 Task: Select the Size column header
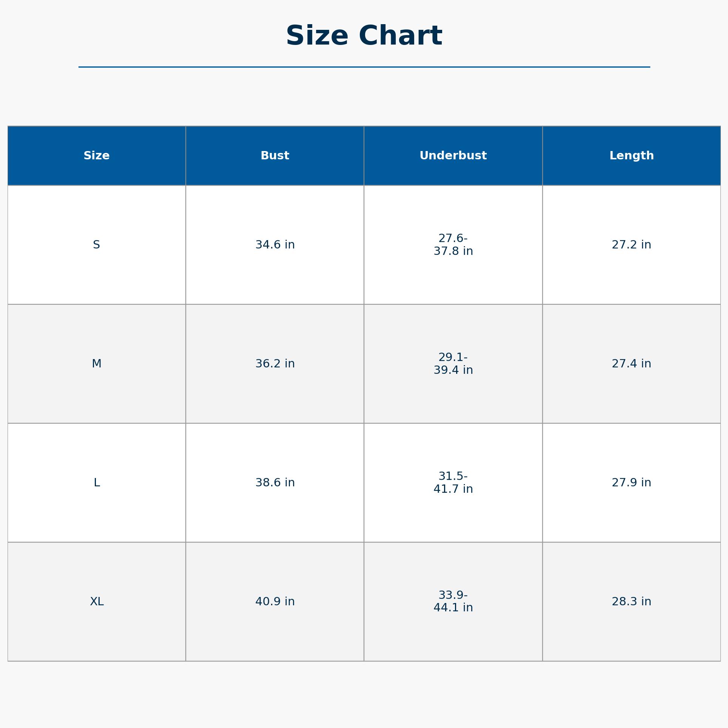97,156
